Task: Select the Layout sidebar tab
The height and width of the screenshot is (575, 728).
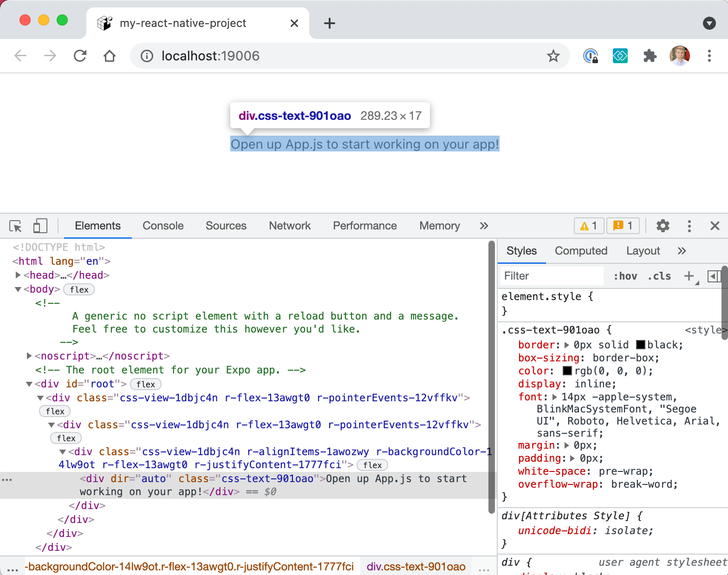Action: coord(643,251)
